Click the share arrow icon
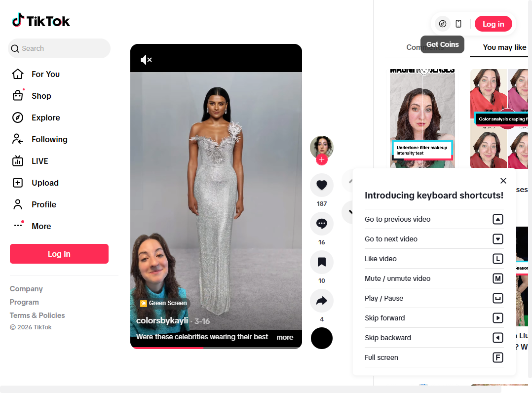 pyautogui.click(x=322, y=301)
